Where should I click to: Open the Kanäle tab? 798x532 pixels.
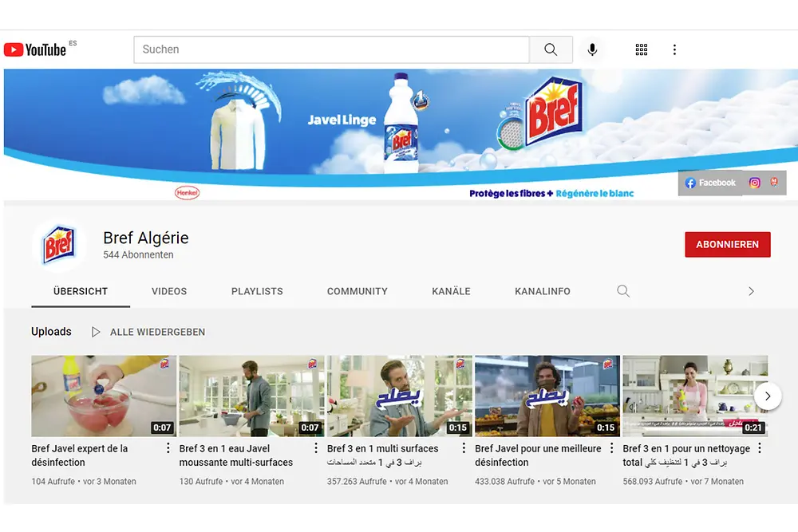pos(451,291)
